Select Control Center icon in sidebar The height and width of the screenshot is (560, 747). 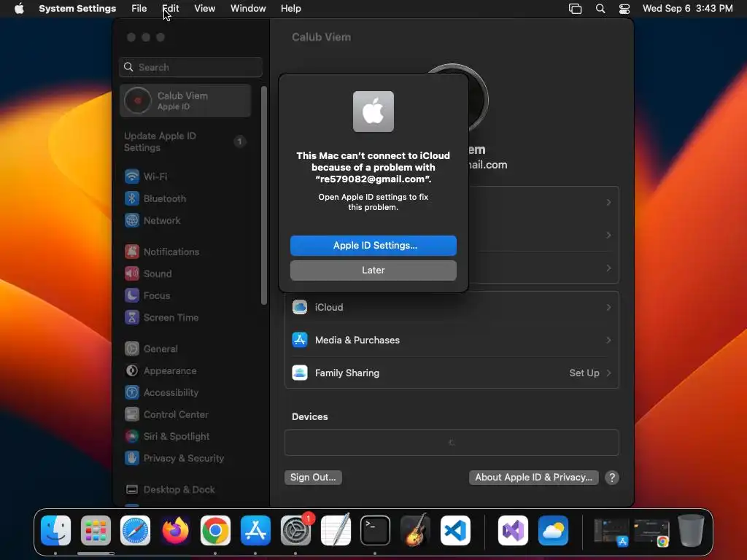[x=132, y=414]
